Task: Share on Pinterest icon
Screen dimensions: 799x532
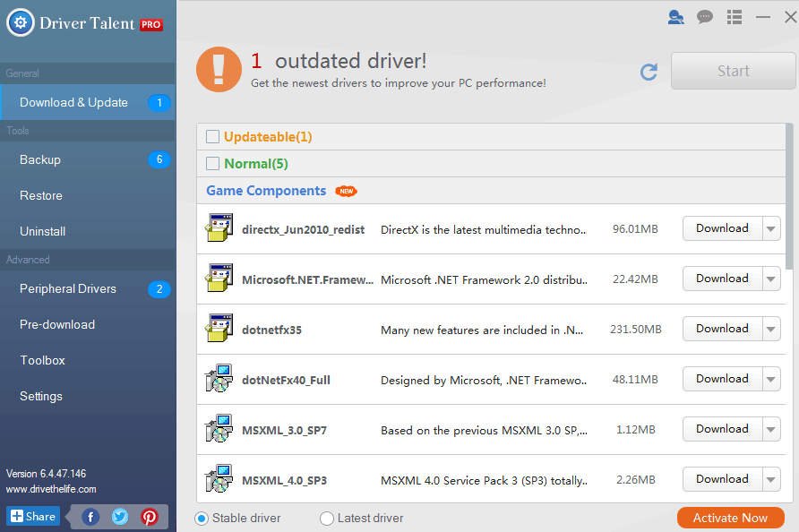Action: pyautogui.click(x=150, y=518)
